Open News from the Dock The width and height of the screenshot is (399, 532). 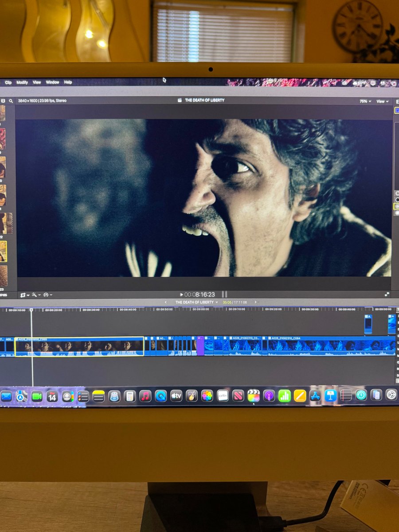tap(238, 395)
